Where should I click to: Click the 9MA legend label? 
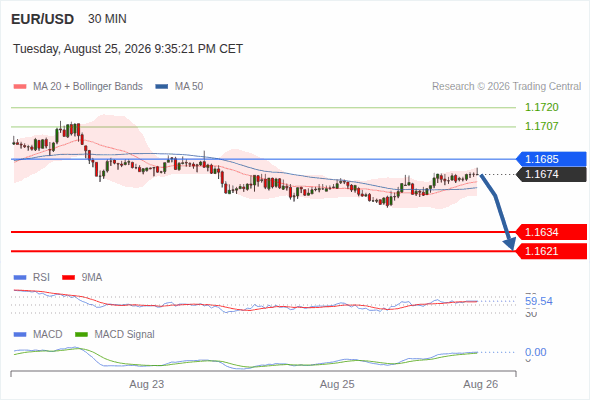92,278
